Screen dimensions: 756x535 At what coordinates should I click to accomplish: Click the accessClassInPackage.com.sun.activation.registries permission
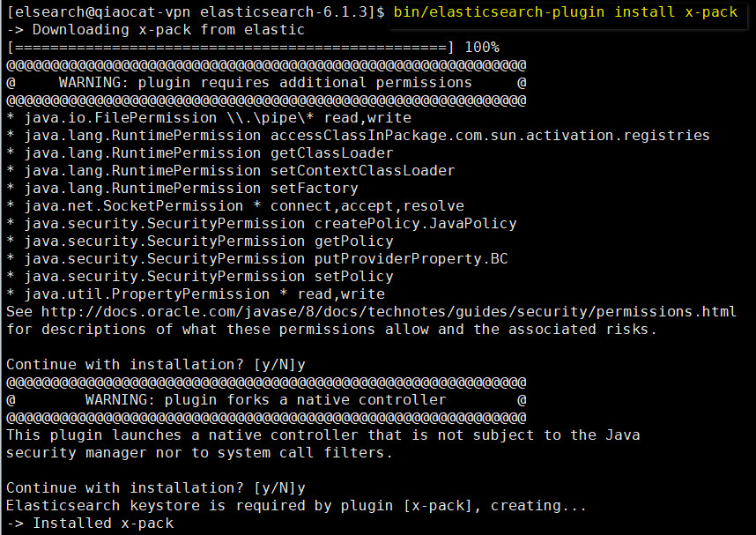(x=490, y=136)
